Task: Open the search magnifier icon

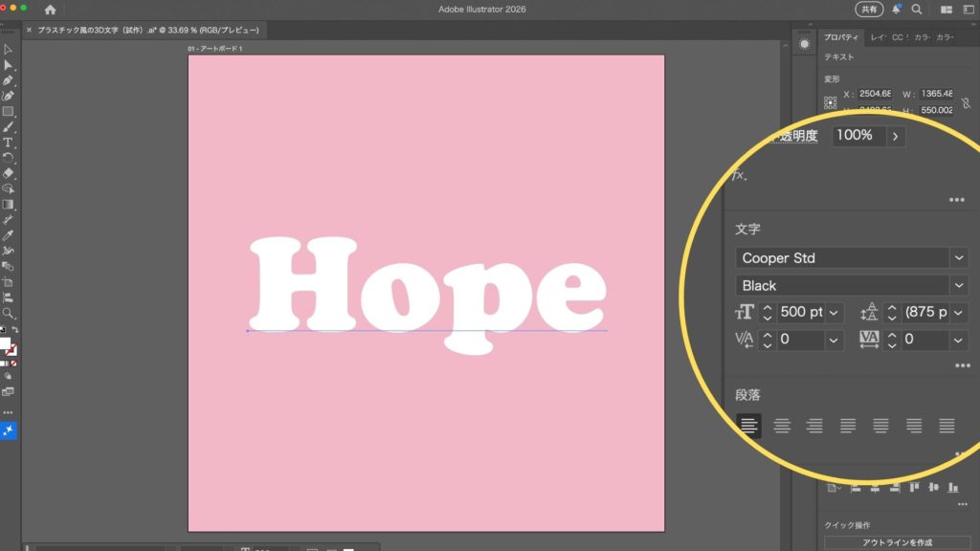Action: point(917,9)
